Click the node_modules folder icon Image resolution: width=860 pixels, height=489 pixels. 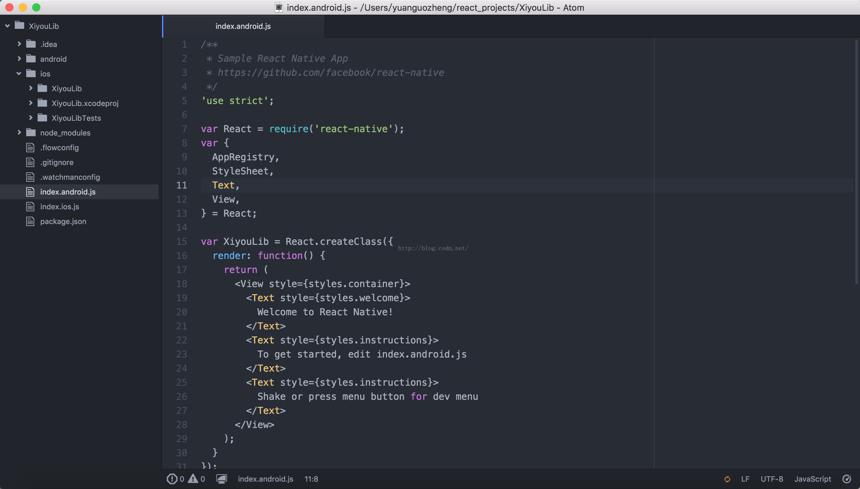(x=31, y=133)
